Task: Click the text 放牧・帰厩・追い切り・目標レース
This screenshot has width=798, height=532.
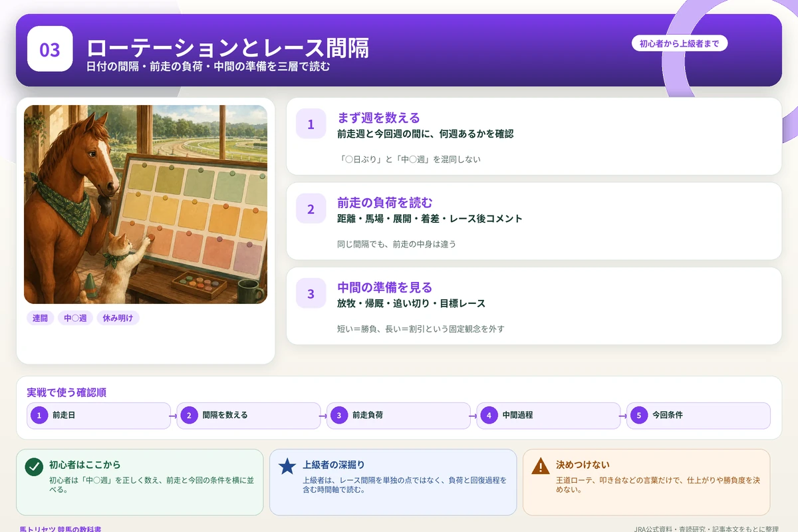Action: (x=411, y=303)
